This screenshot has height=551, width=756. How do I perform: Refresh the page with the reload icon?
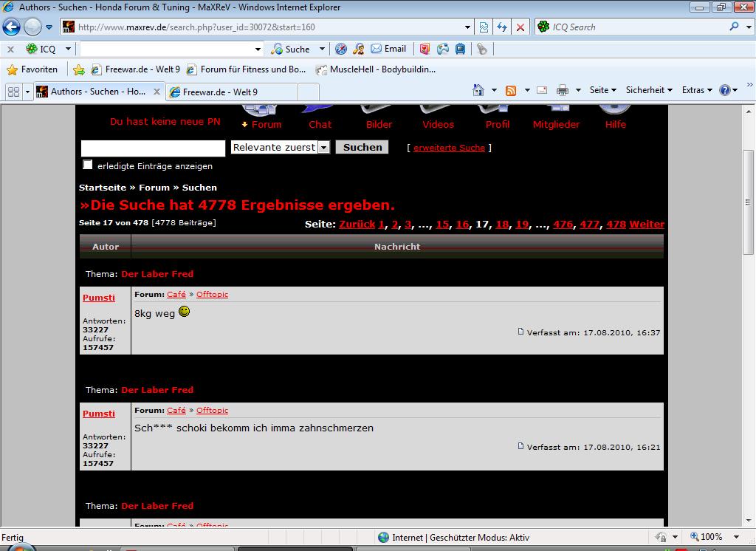[502, 27]
